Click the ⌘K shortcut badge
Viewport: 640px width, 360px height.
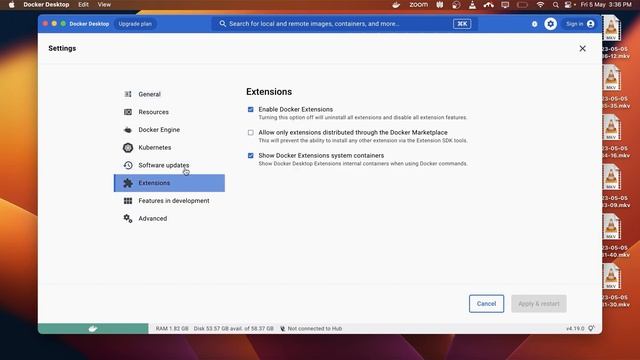click(x=462, y=24)
